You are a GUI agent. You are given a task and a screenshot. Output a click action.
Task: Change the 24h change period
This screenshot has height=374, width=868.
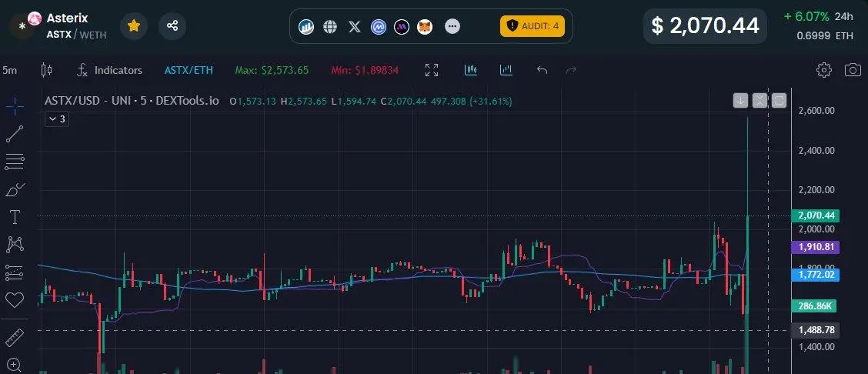[843, 17]
